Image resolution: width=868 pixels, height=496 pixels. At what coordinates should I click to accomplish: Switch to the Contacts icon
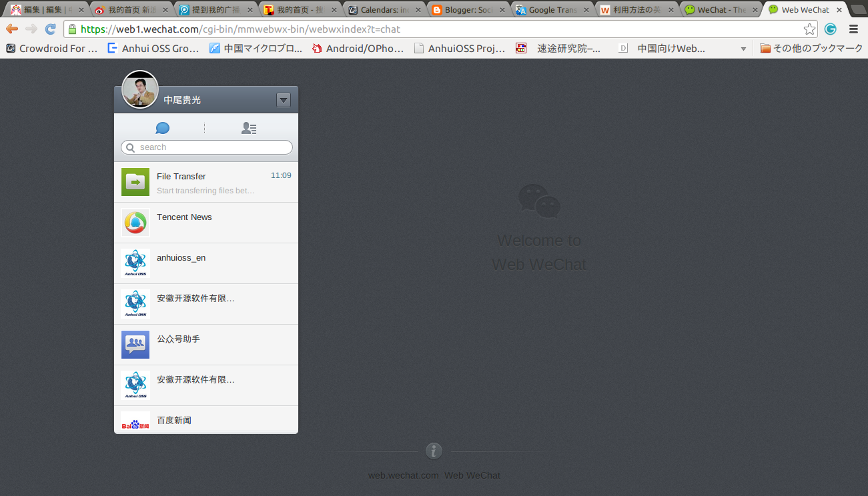click(x=249, y=127)
